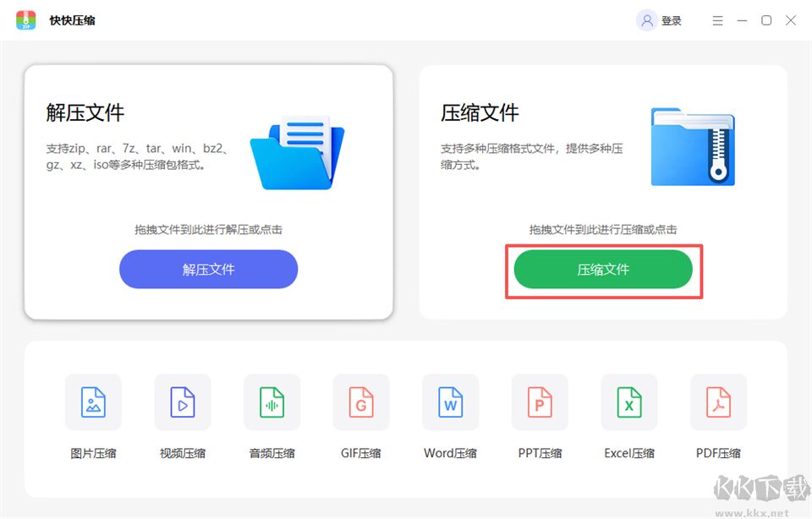Viewport: 812px width, 519px height.
Task: Click the GIF压缩 label
Action: pos(361,453)
